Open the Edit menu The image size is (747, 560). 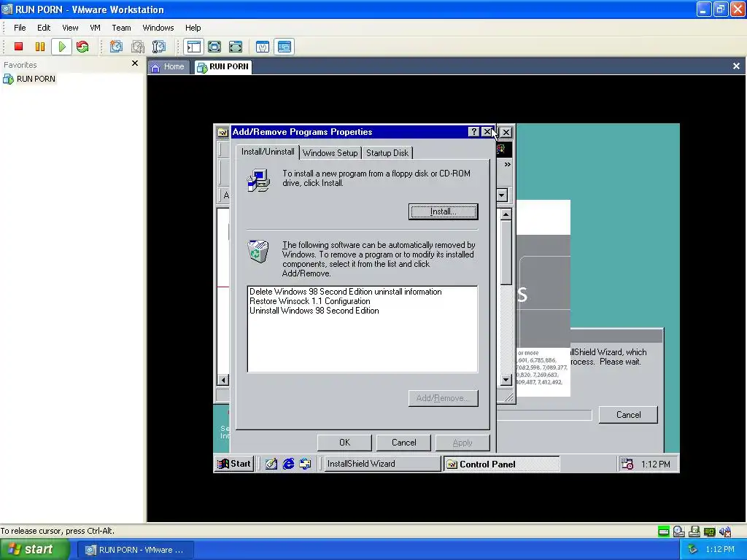pyautogui.click(x=44, y=28)
